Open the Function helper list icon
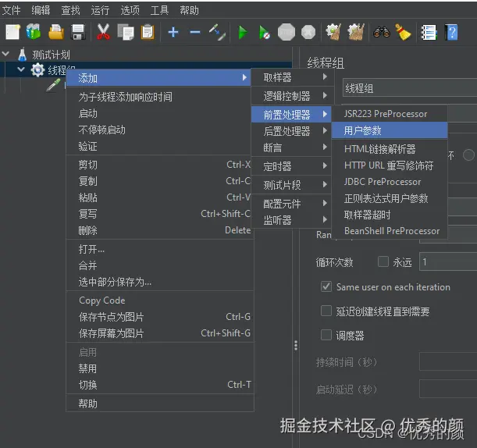Screen dimensions: 477x448 429,32
